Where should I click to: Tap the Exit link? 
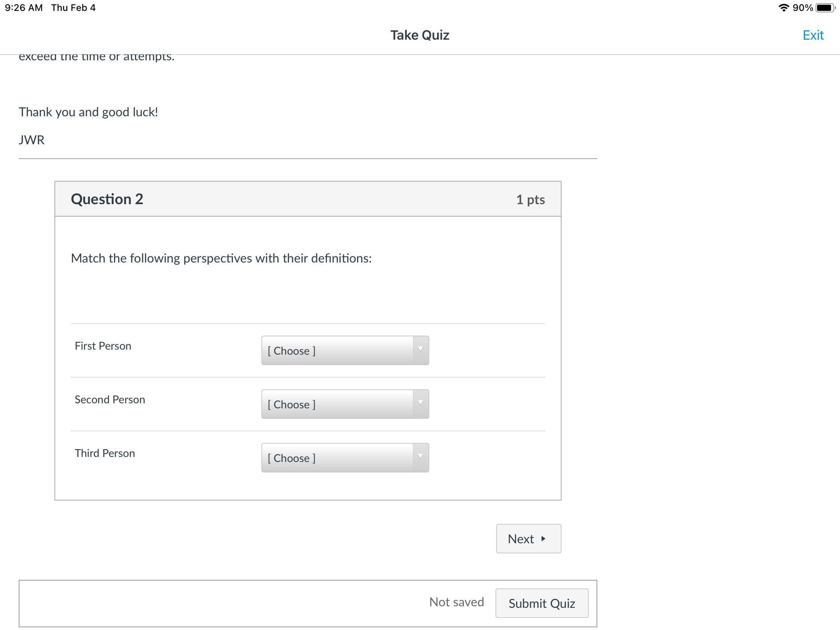point(813,35)
